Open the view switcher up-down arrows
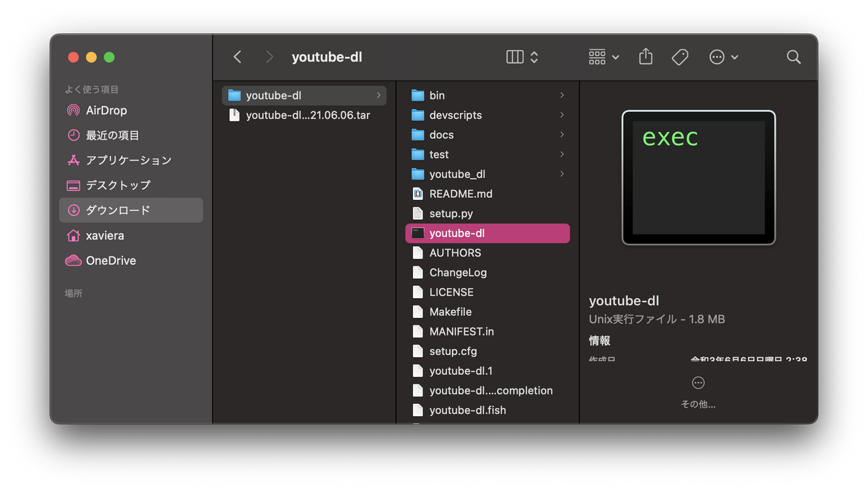 pyautogui.click(x=534, y=57)
